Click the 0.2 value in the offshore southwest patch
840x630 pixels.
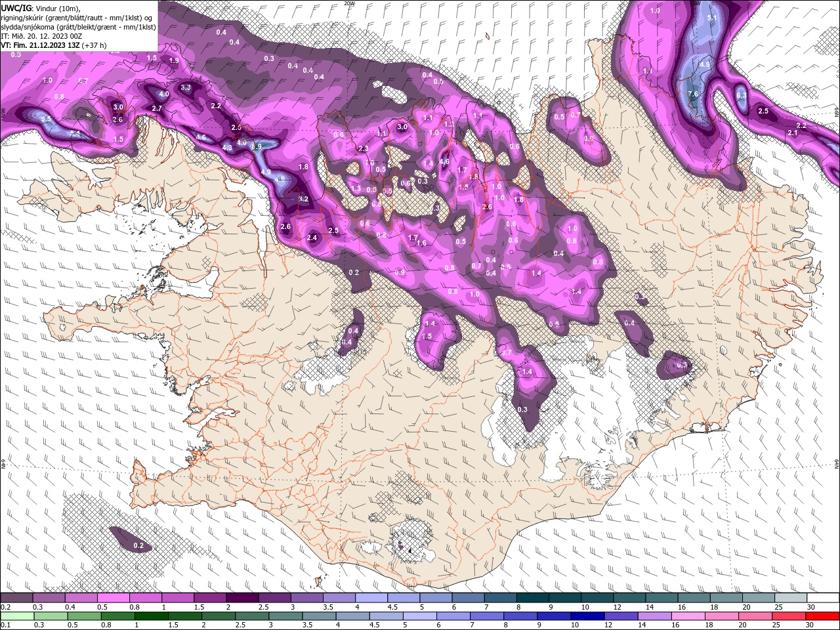pos(138,545)
